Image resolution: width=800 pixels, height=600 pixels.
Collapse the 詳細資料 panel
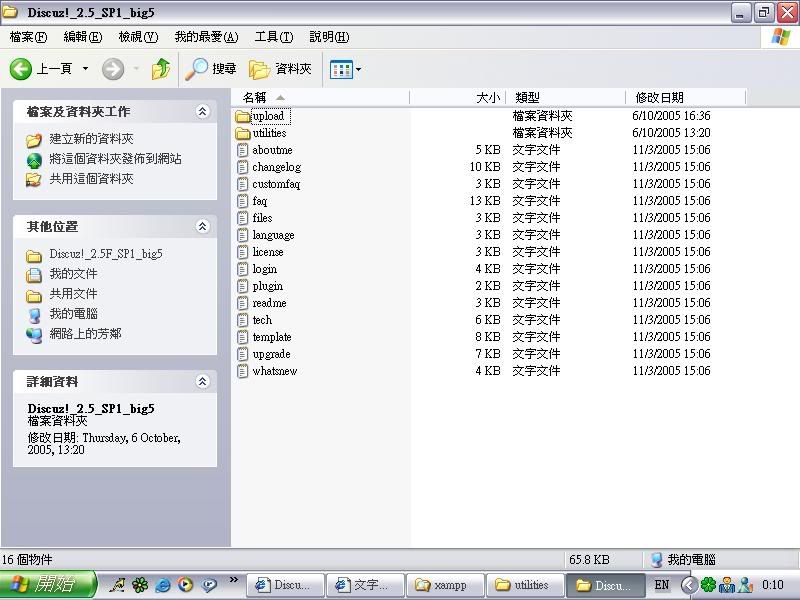click(x=203, y=382)
